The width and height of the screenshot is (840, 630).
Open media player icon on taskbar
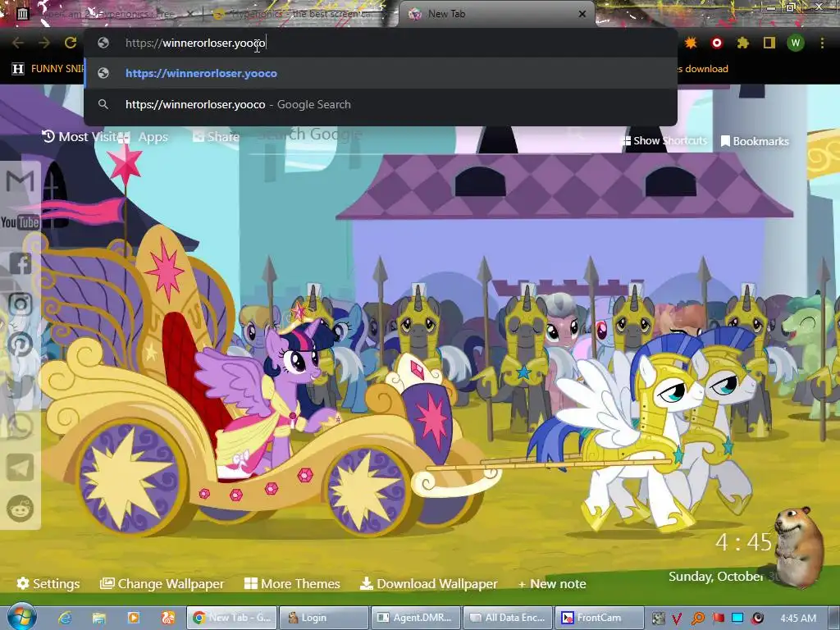tap(134, 618)
